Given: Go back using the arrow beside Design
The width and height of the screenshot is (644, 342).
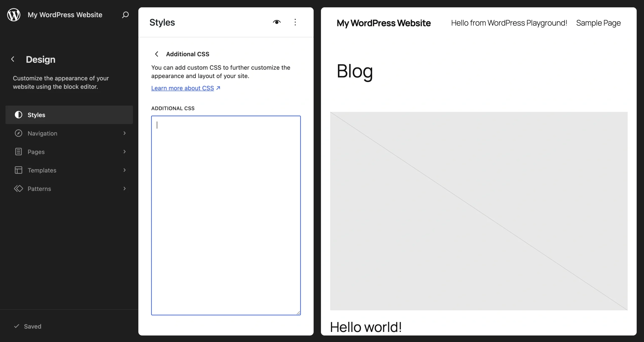Looking at the screenshot, I should pos(13,59).
